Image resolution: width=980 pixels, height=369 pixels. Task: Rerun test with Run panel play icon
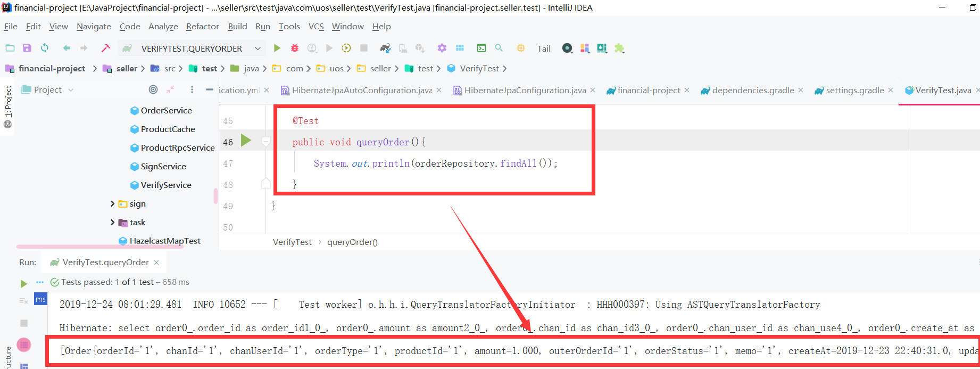pos(23,283)
